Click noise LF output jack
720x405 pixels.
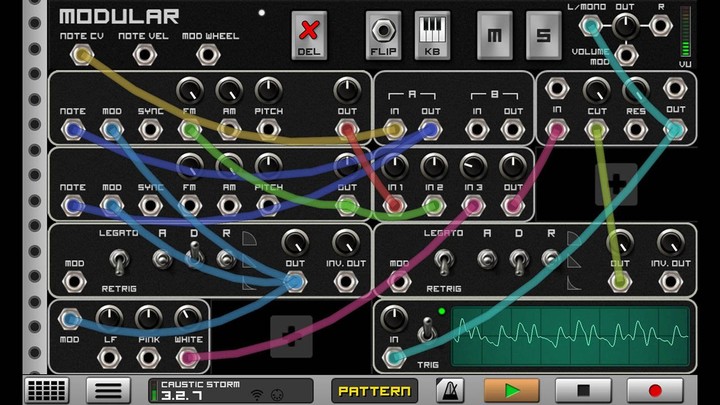[110, 358]
